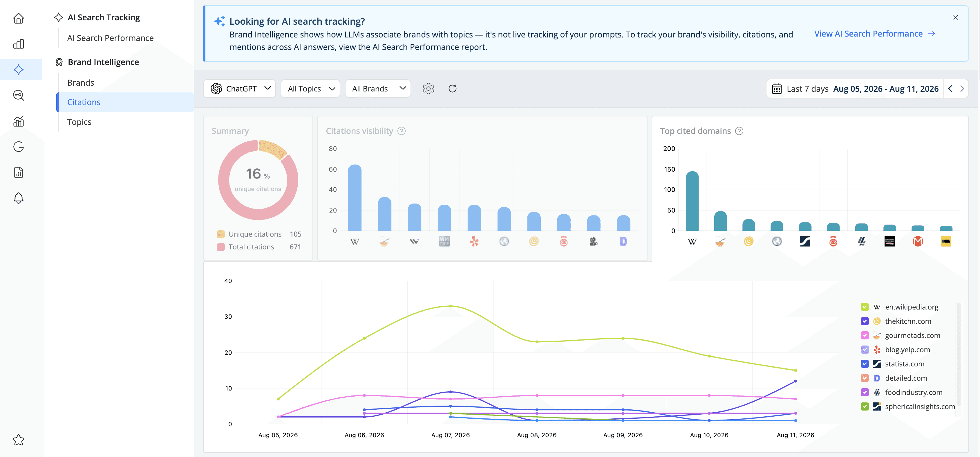This screenshot has width=980, height=457.
Task: Click the foodindustry icon under Top cited domains
Action: tap(861, 242)
